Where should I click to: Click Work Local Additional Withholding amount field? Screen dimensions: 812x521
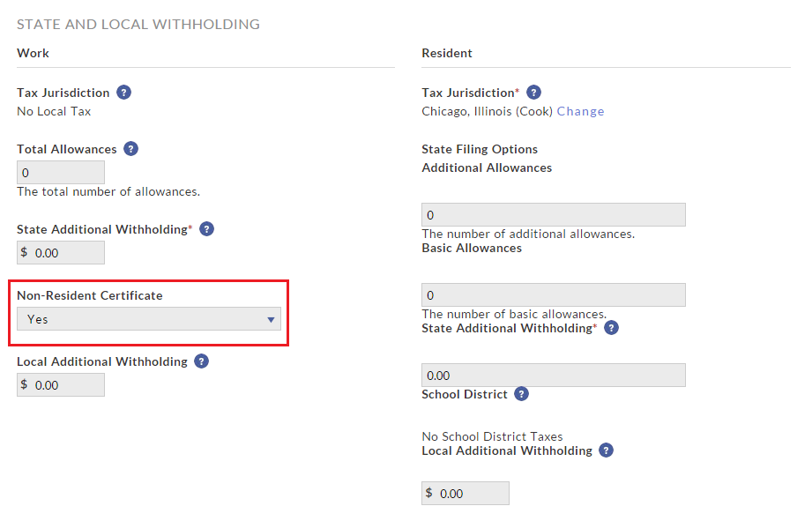pos(61,384)
